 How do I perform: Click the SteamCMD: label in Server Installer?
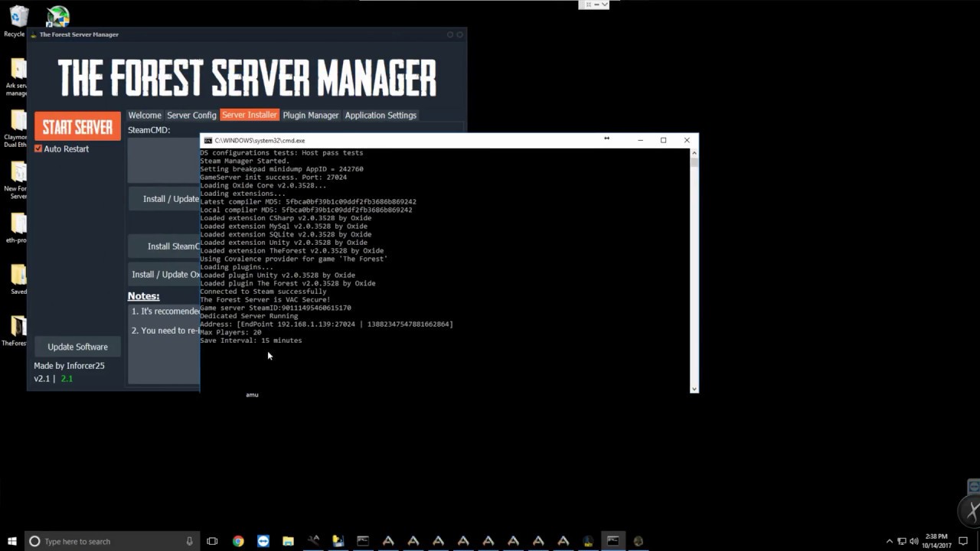click(149, 130)
